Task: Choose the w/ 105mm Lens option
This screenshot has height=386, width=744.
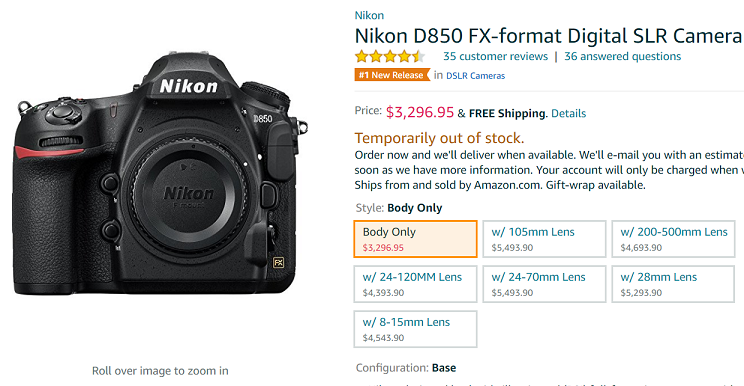Action: coord(544,239)
